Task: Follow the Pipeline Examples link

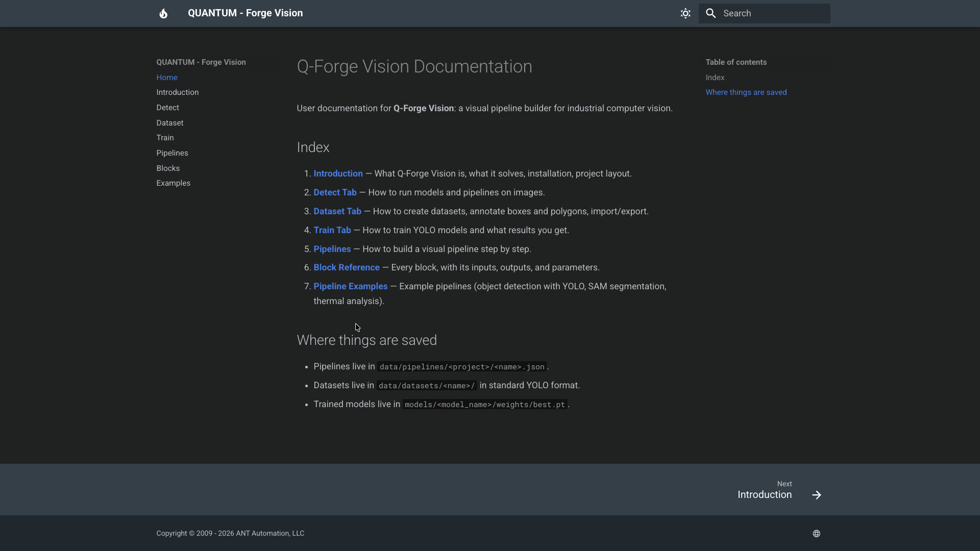Action: tap(351, 286)
